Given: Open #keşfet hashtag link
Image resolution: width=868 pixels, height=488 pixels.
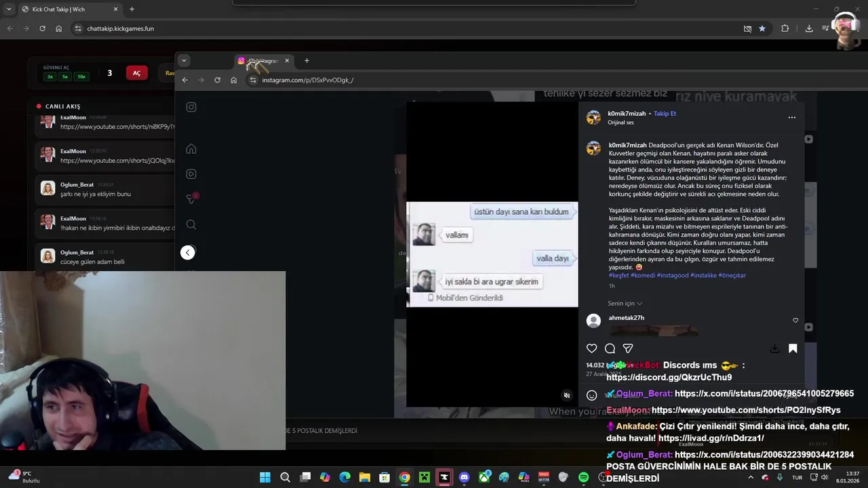Looking at the screenshot, I should 619,275.
